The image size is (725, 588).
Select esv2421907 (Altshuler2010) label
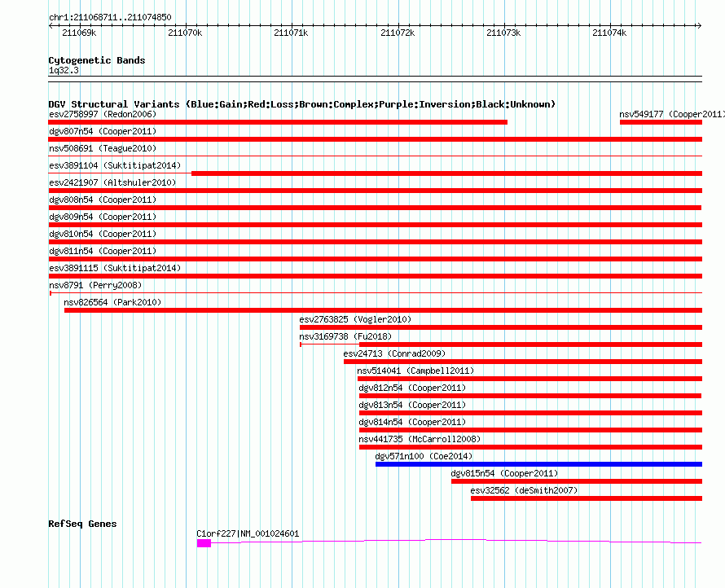pyautogui.click(x=112, y=182)
